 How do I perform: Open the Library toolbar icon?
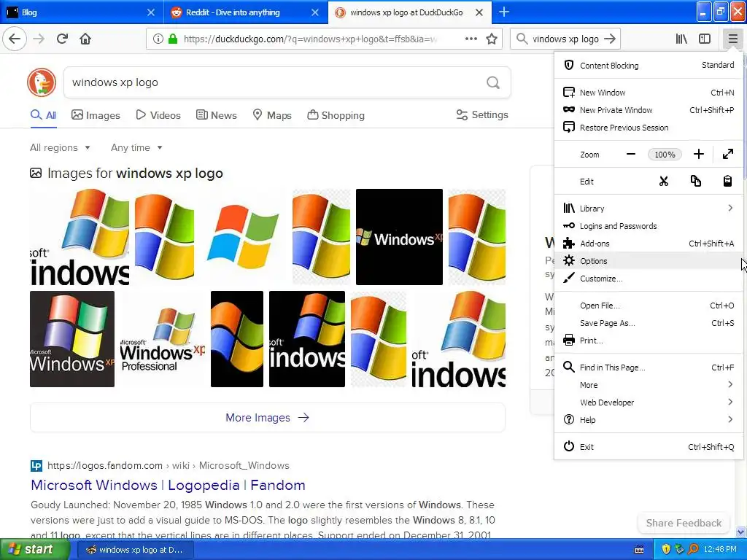click(681, 39)
